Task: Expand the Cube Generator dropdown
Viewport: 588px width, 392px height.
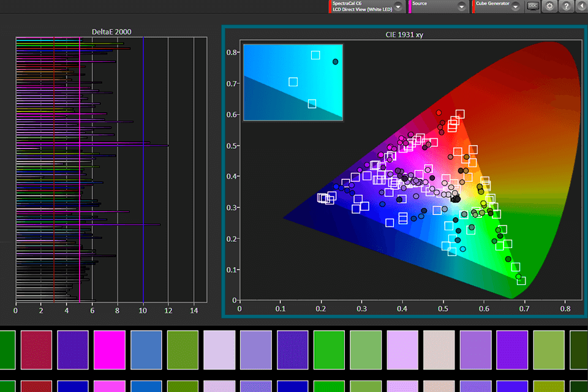Action: coord(515,6)
